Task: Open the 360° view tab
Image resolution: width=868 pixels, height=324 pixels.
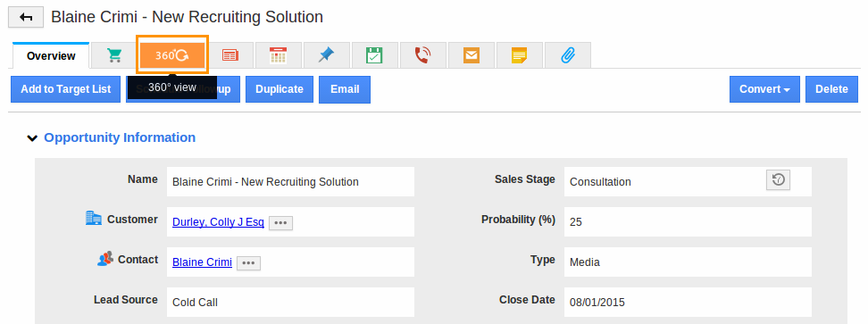Action: 172,55
